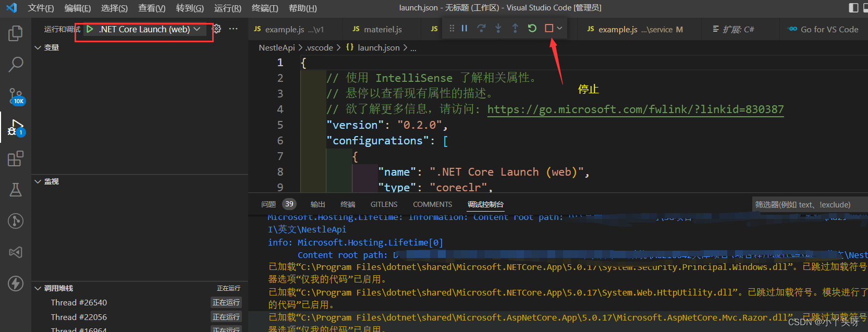
Task: Open debug session dropdown beside stop button
Action: coord(559,29)
